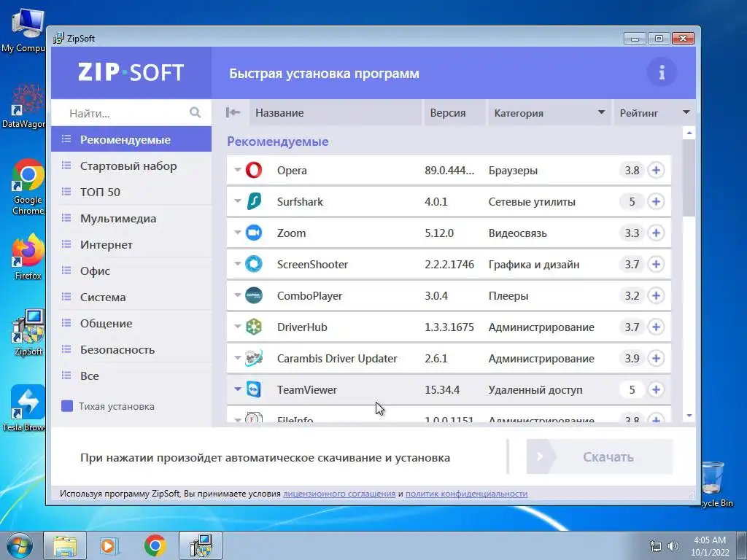Click the ScreenShooter app icon

253,264
